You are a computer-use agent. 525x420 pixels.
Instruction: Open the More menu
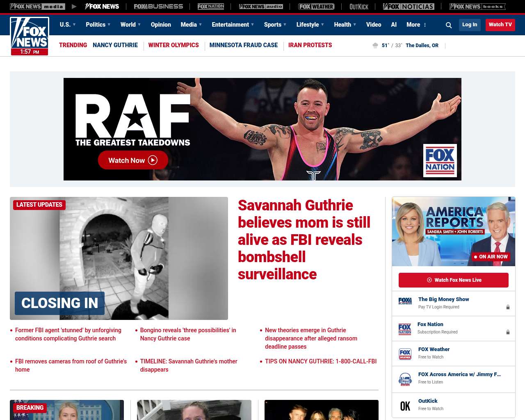point(416,25)
